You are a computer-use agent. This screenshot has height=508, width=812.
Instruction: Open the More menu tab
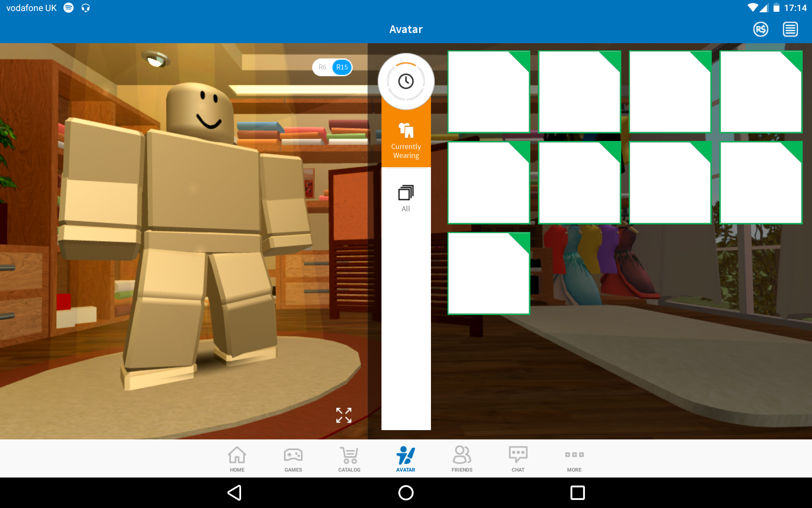pos(574,460)
